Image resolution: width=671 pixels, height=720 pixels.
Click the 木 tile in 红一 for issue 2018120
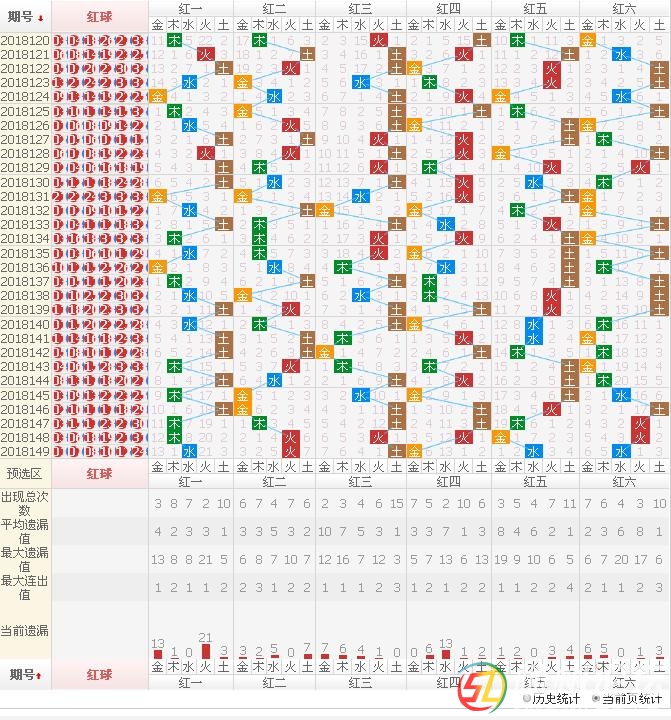pos(174,40)
